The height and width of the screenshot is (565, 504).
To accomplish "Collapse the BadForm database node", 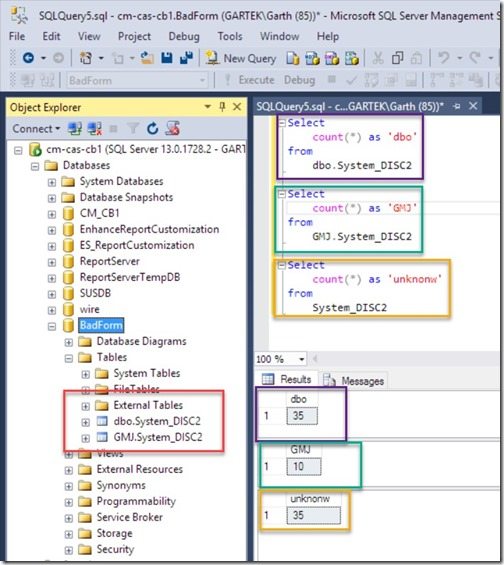I will pos(52,326).
